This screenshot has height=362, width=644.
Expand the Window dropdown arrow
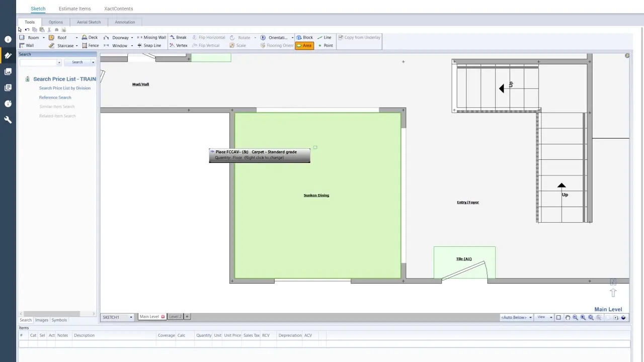tap(132, 46)
